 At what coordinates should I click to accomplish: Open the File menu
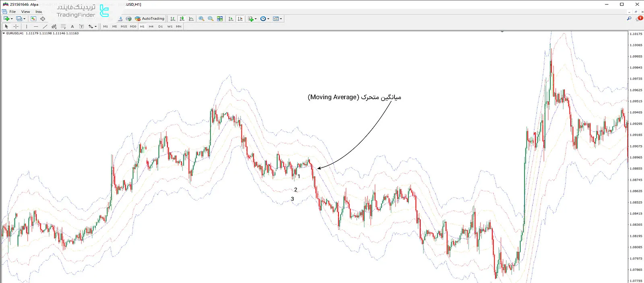pyautogui.click(x=12, y=12)
